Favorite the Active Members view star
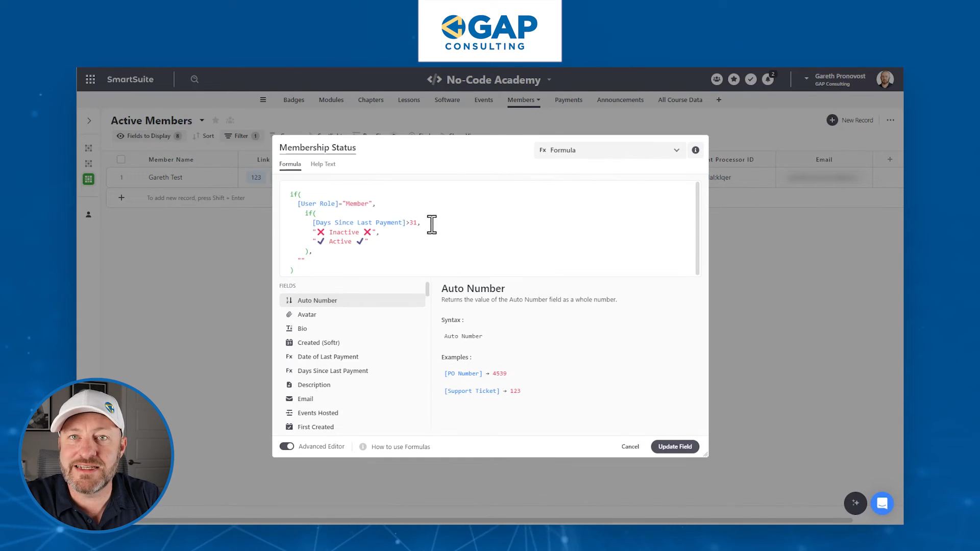The image size is (980, 551). [215, 120]
